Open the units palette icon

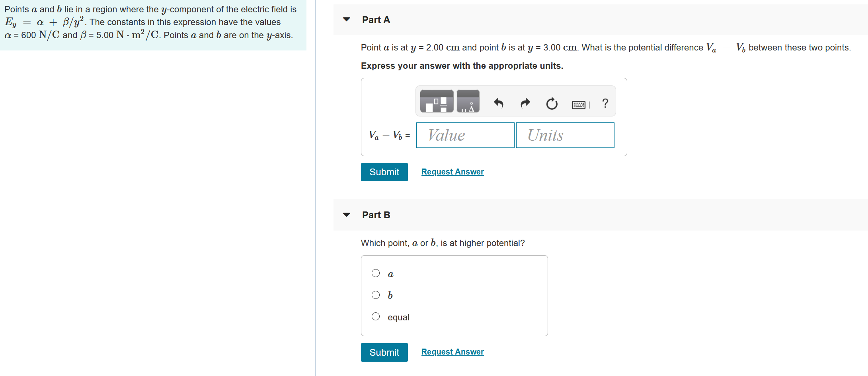(468, 101)
